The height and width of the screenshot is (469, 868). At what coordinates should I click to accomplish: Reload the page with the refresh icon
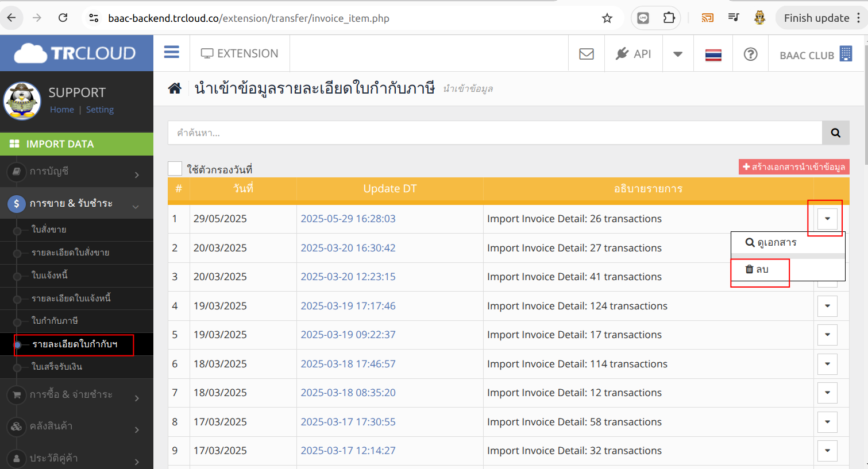coord(63,18)
